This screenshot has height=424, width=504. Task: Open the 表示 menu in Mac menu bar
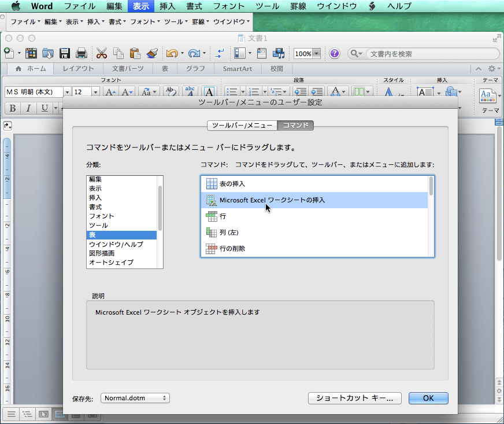tap(141, 6)
